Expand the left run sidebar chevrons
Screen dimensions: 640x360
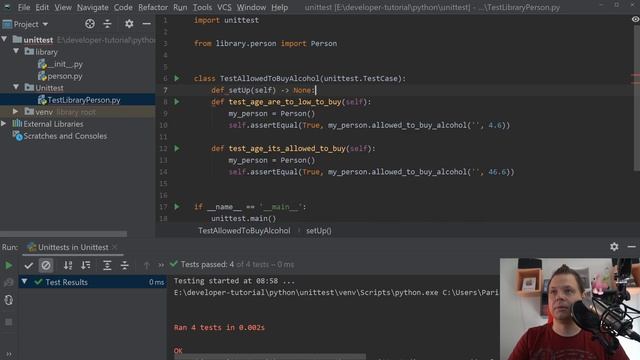(x=9, y=354)
